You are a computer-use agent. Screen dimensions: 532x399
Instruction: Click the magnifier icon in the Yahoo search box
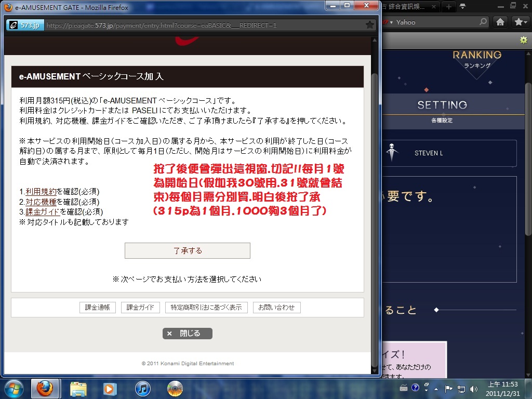[483, 22]
